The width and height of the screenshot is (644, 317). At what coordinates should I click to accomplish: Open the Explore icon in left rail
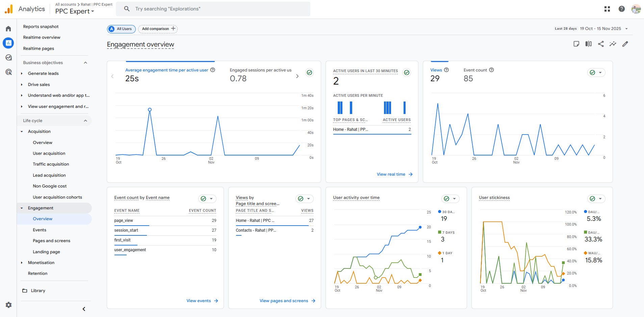(8, 58)
